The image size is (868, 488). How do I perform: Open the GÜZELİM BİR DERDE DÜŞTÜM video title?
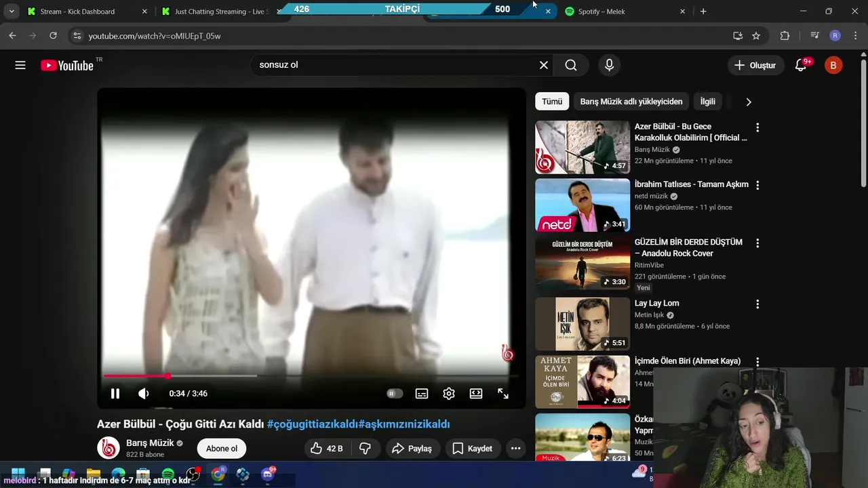pyautogui.click(x=688, y=247)
